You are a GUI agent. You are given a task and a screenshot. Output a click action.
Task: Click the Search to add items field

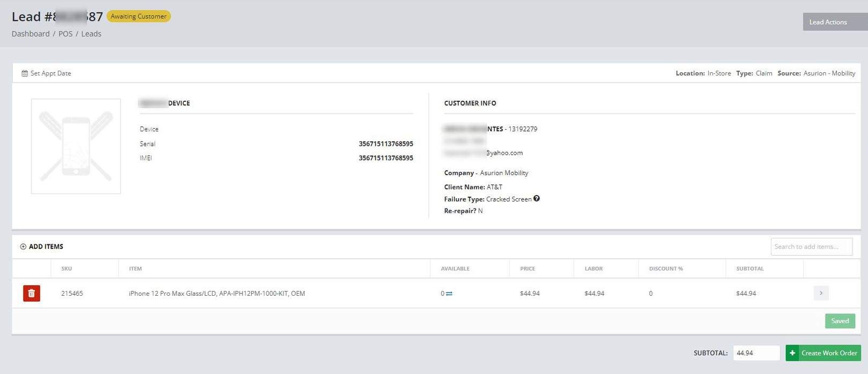pos(811,246)
